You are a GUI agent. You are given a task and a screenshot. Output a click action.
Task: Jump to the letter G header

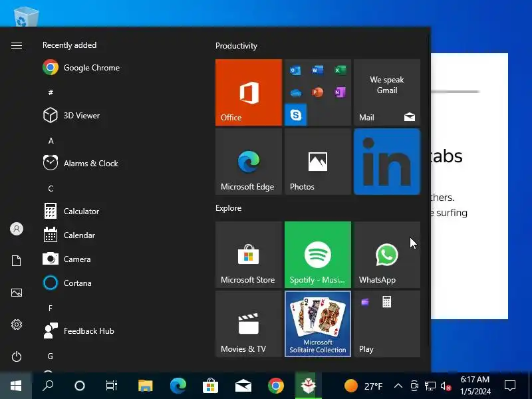[x=51, y=356]
